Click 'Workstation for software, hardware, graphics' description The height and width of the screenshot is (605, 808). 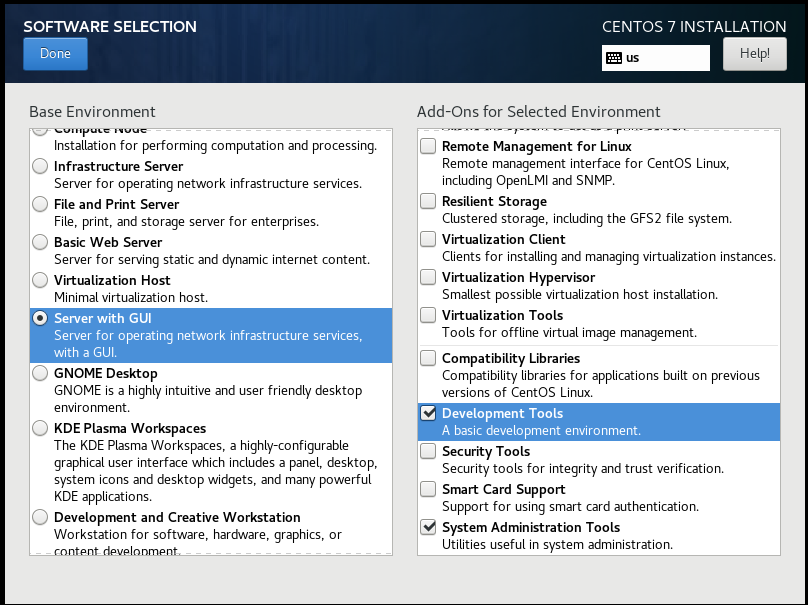click(x=198, y=542)
